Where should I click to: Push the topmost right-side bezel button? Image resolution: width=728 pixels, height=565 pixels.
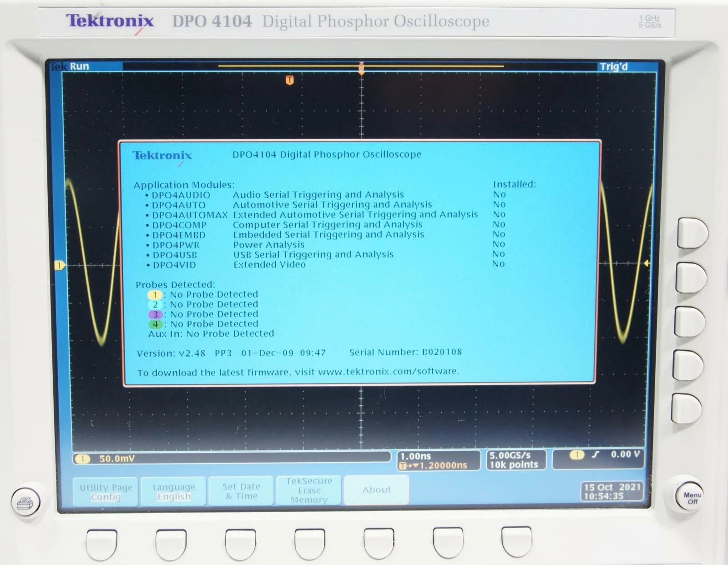(692, 233)
